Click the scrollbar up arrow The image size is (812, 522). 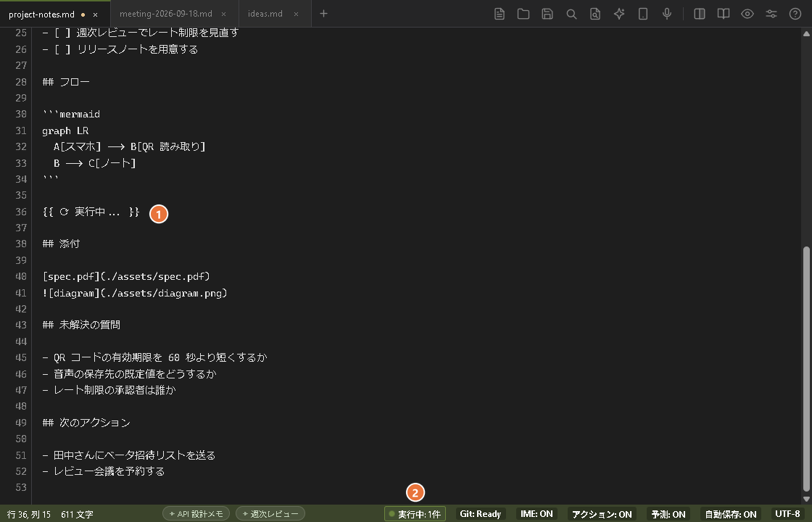[806, 34]
